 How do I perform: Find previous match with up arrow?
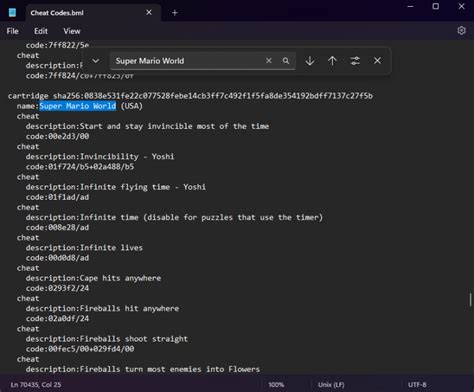coord(332,61)
